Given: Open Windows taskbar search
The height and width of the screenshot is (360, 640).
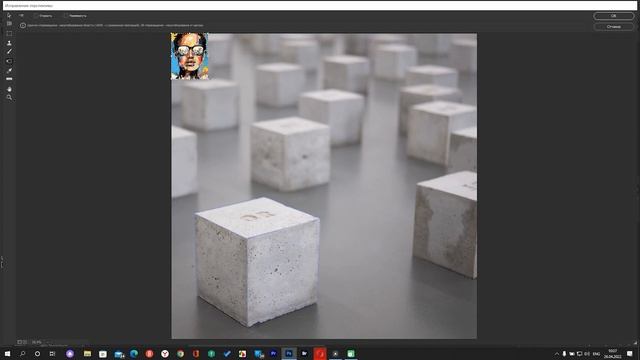Looking at the screenshot, I should click(x=22, y=353).
